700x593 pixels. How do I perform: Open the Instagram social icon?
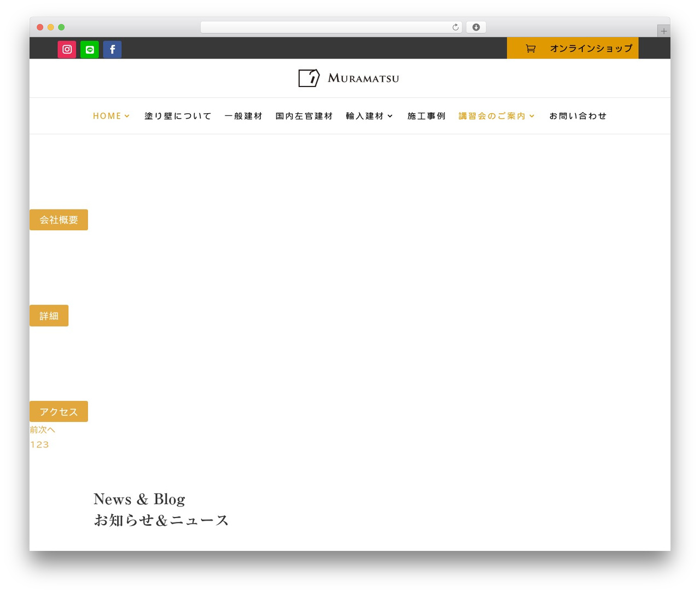67,49
